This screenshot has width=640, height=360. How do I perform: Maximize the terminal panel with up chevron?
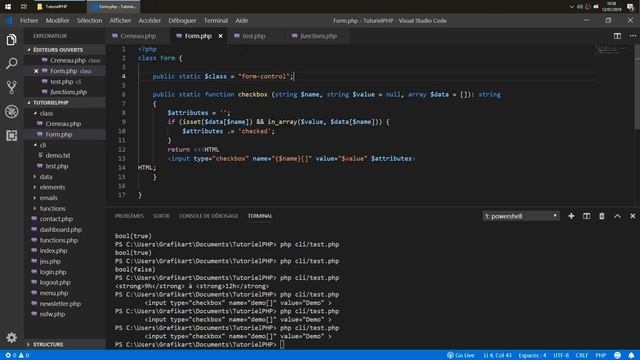tap(617, 216)
